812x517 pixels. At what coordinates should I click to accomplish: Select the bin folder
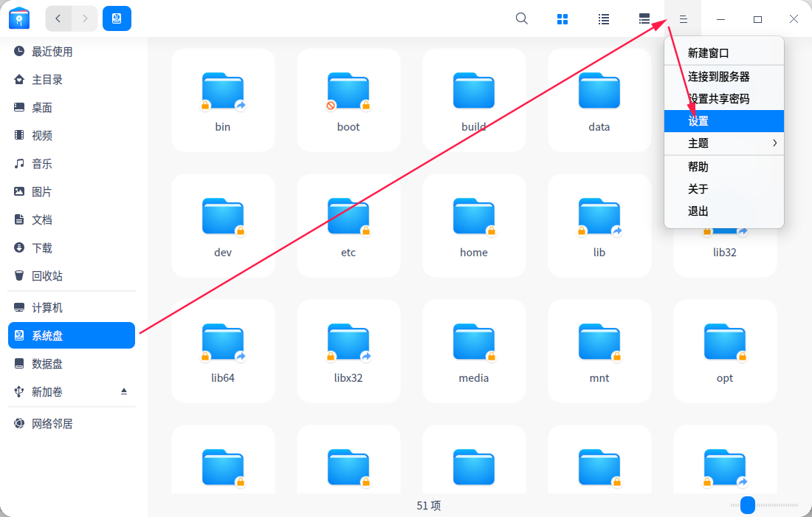point(223,100)
